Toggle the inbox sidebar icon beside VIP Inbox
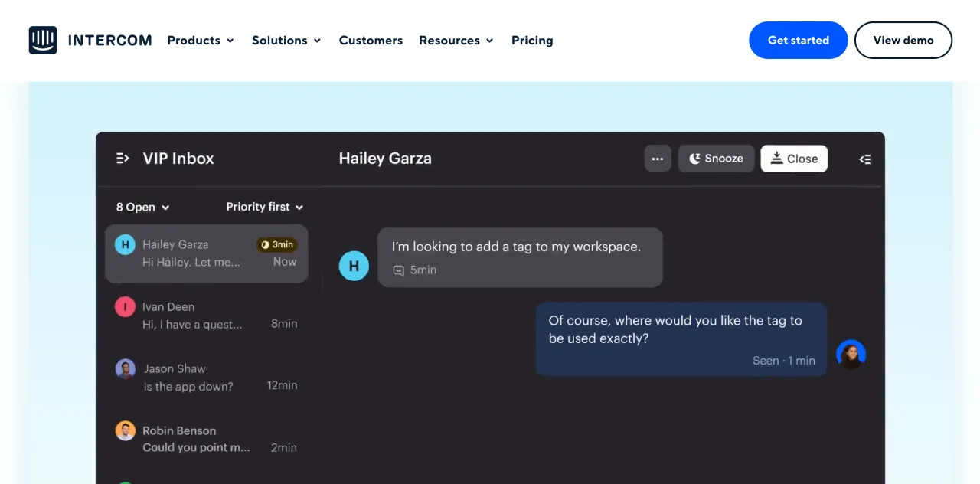Image resolution: width=980 pixels, height=484 pixels. click(122, 159)
